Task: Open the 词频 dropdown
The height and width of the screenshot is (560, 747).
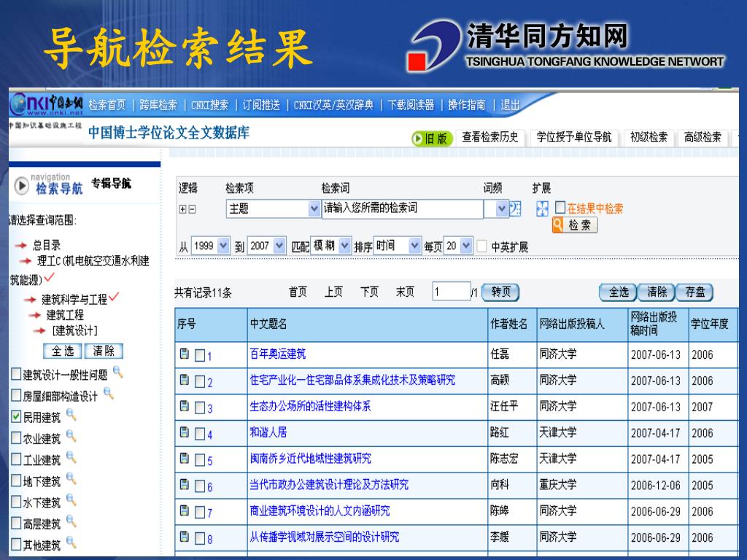Action: (x=502, y=209)
